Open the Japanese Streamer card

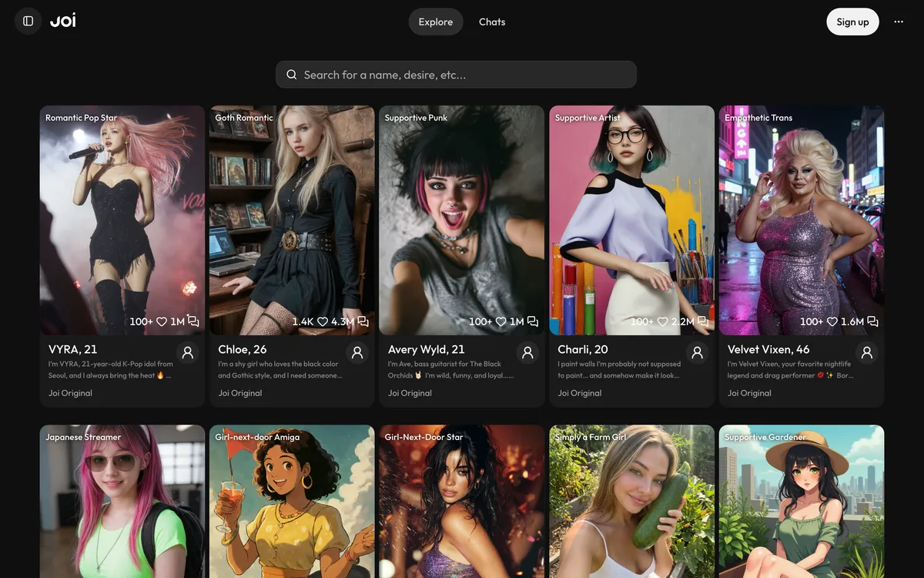click(122, 502)
